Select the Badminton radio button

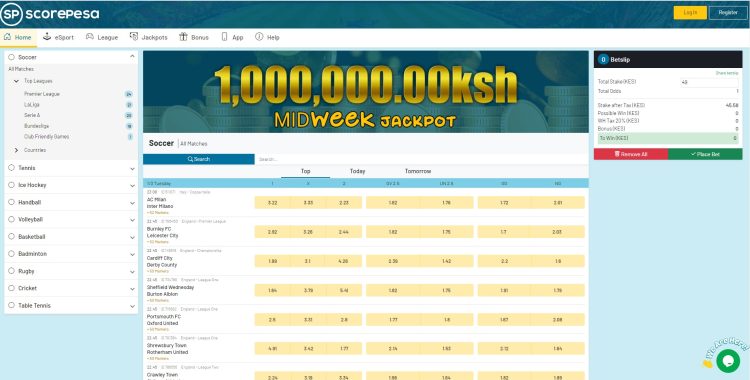tap(11, 254)
